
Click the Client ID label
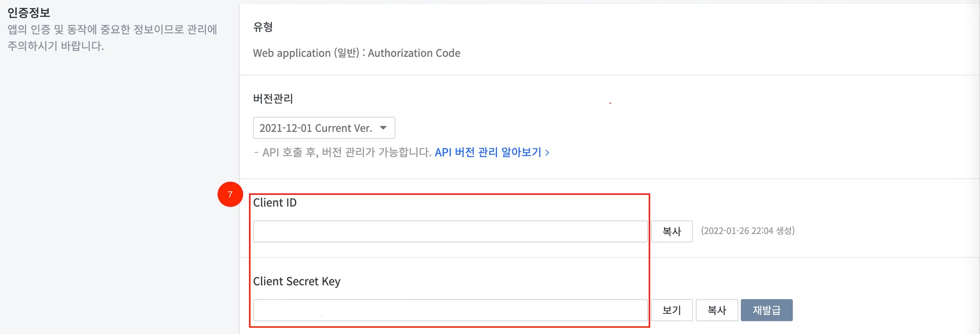point(275,203)
